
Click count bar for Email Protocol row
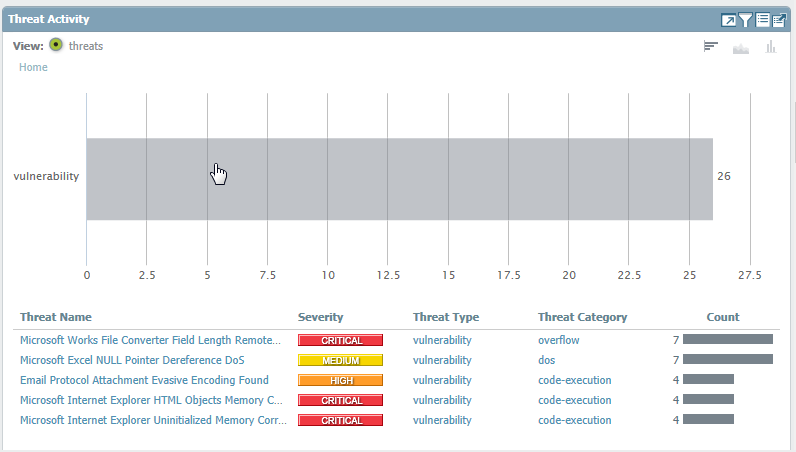click(x=708, y=379)
